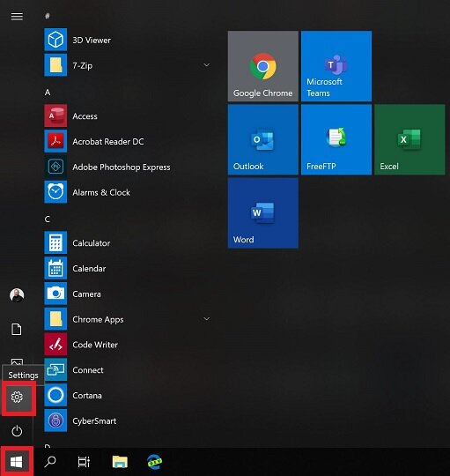
Task: Open the Calculator app entry
Action: point(128,243)
